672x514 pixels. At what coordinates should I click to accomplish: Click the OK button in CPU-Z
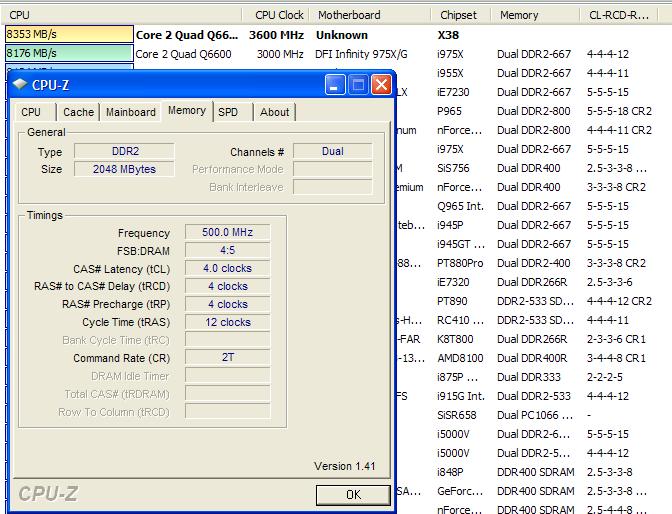(353, 495)
